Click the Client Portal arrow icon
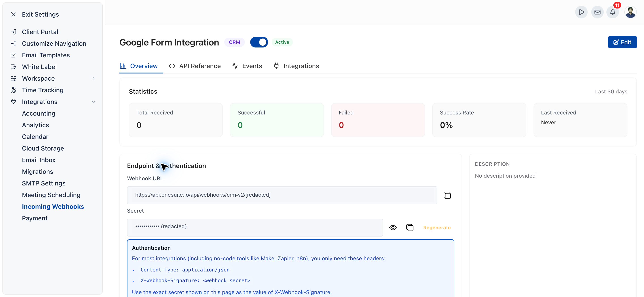The image size is (644, 297). pyautogui.click(x=13, y=32)
